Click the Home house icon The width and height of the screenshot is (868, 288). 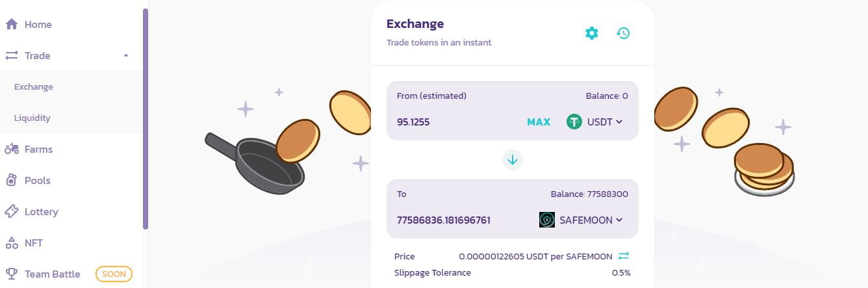(11, 24)
